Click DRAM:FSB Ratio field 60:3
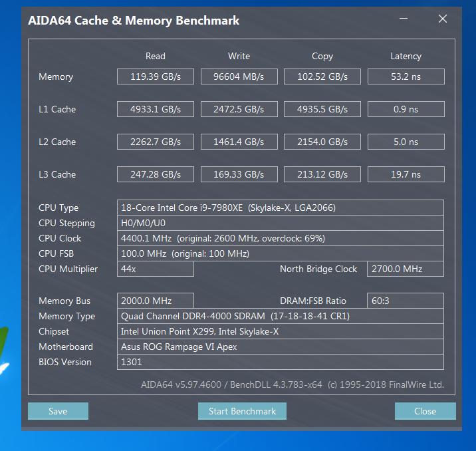 [406, 301]
